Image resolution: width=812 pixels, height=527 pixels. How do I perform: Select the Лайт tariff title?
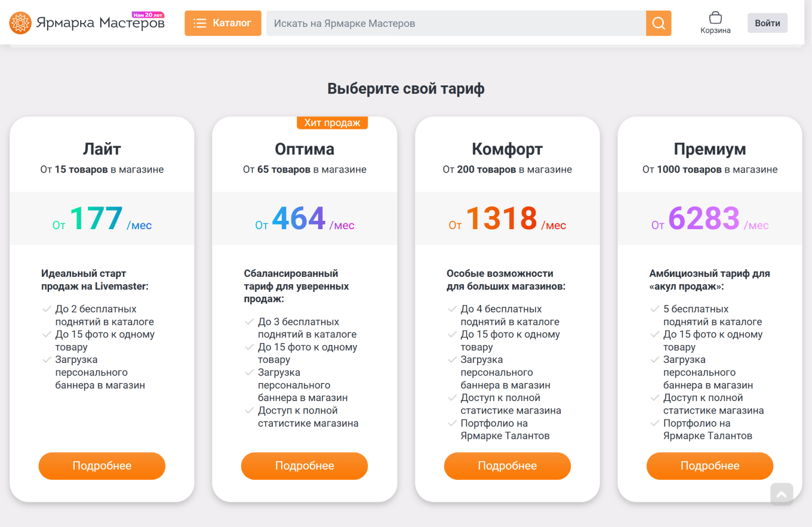click(102, 149)
